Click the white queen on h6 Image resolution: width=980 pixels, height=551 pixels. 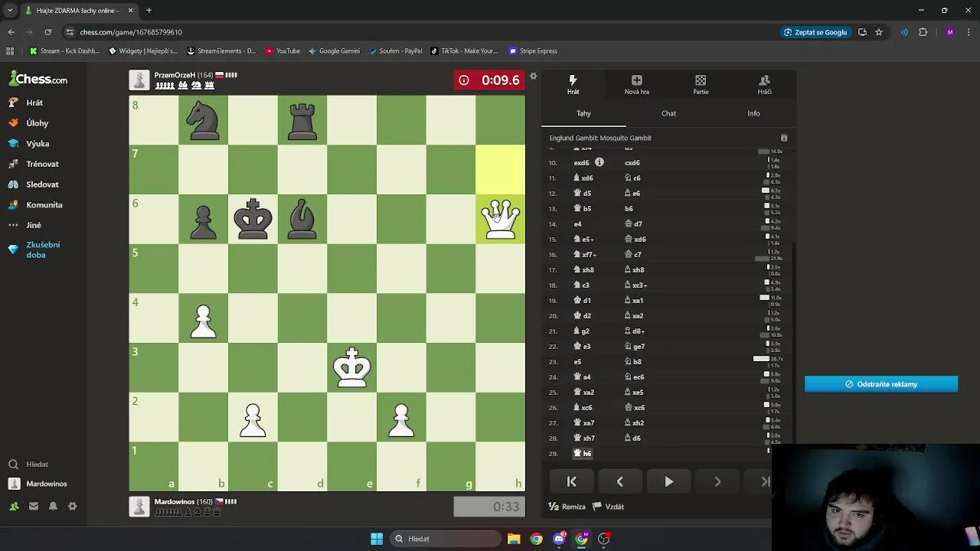[x=501, y=219]
